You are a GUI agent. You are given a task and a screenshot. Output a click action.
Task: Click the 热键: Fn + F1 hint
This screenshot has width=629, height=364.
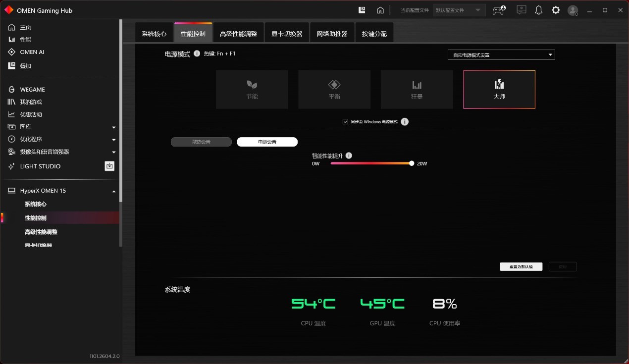(219, 53)
